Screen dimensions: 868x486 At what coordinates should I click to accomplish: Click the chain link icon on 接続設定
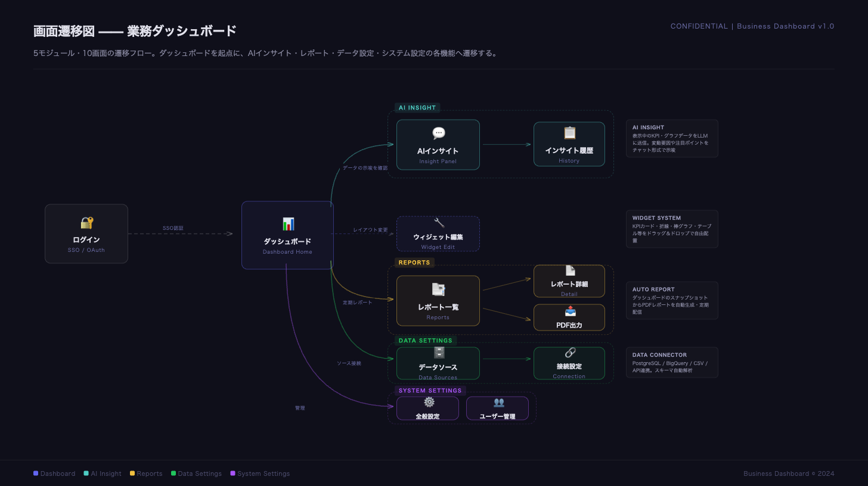(570, 353)
